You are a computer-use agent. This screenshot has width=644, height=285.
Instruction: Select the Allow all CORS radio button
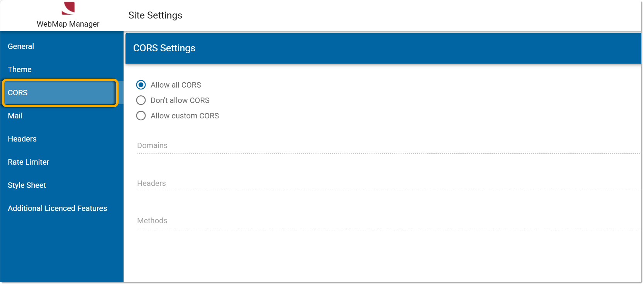pos(141,85)
